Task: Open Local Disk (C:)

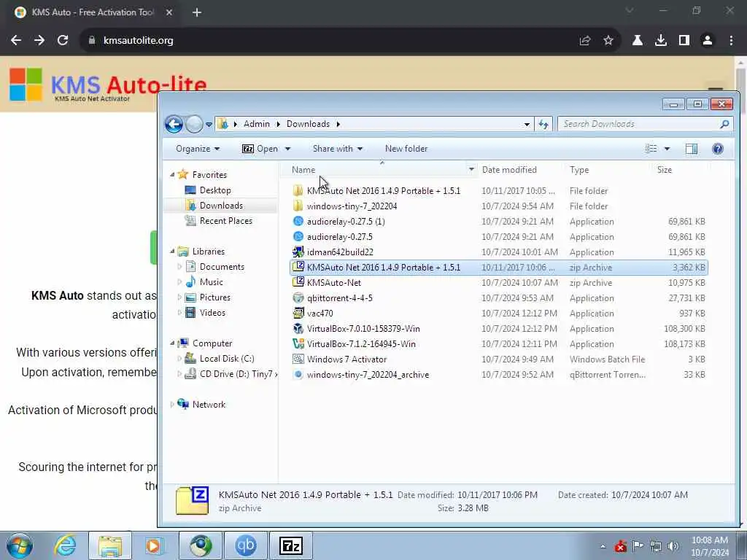Action: (227, 359)
